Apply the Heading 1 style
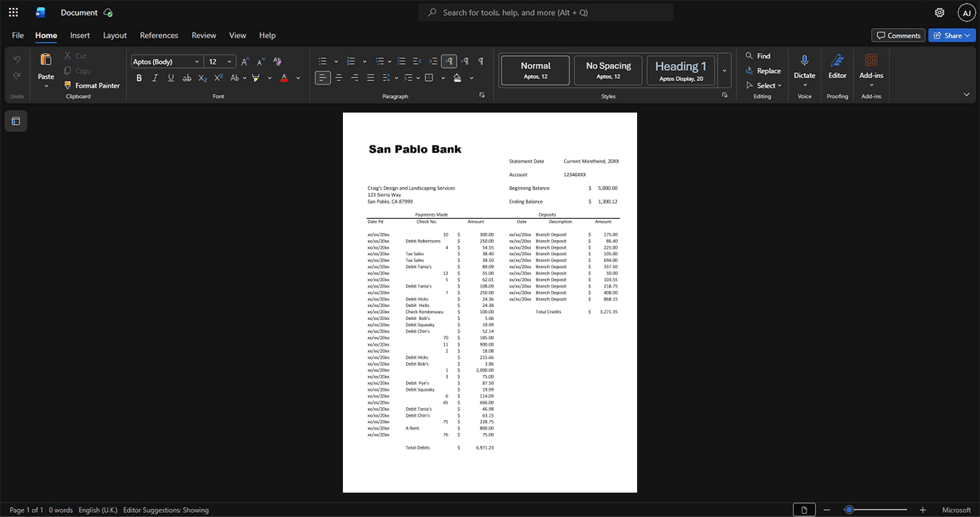This screenshot has height=517, width=980. [681, 70]
